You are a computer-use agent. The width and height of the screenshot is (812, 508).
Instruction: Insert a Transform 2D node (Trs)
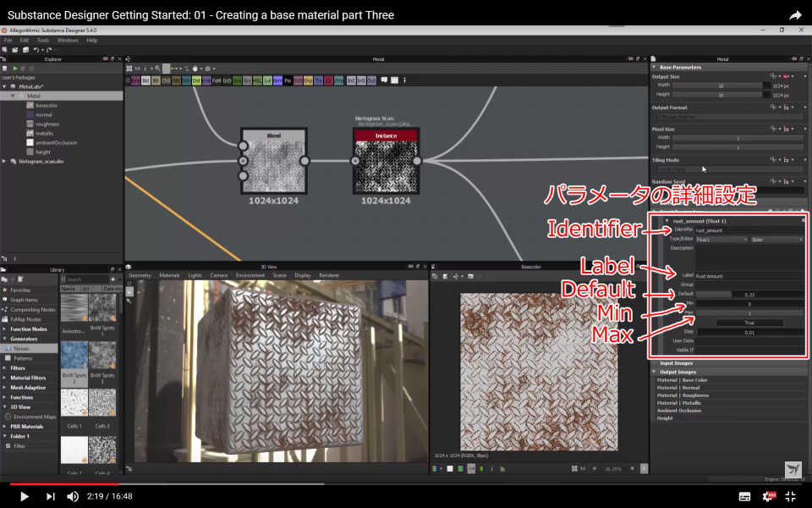[319, 81]
